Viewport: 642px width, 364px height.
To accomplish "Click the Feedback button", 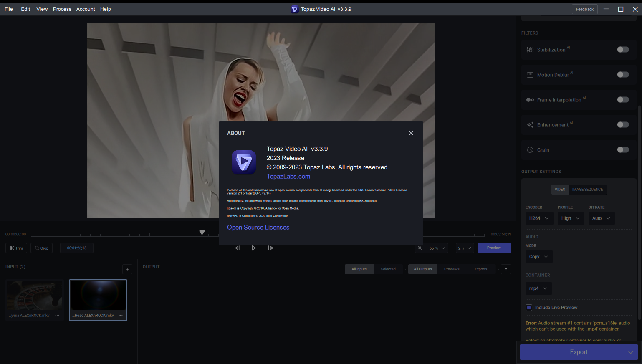I will tap(584, 9).
